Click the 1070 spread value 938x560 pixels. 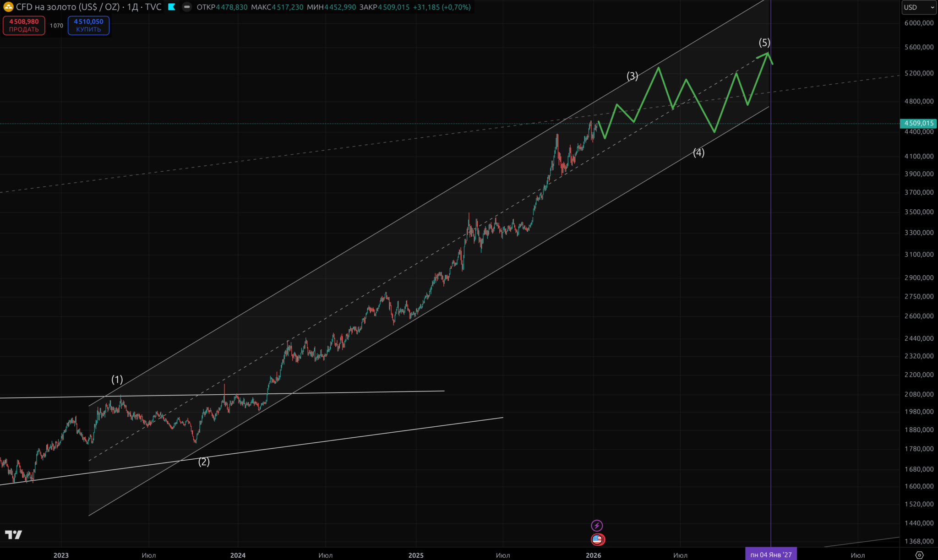(x=56, y=26)
